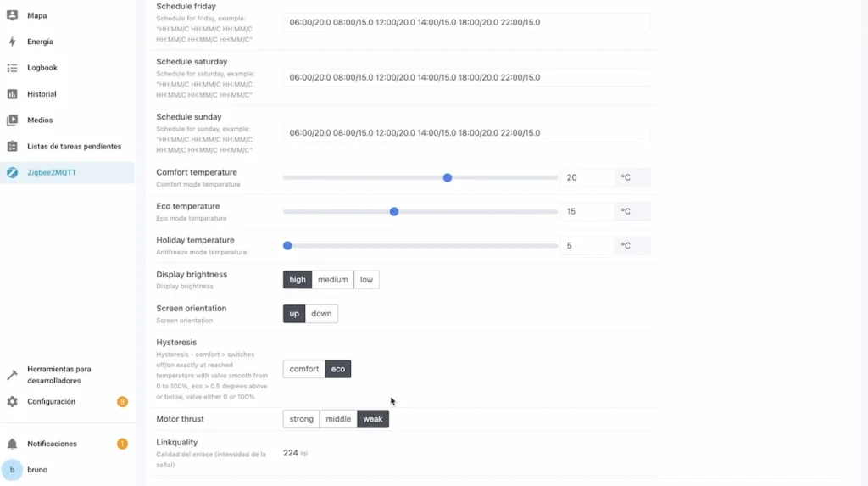Set screen orientation to down
The width and height of the screenshot is (868, 486).
coord(321,314)
